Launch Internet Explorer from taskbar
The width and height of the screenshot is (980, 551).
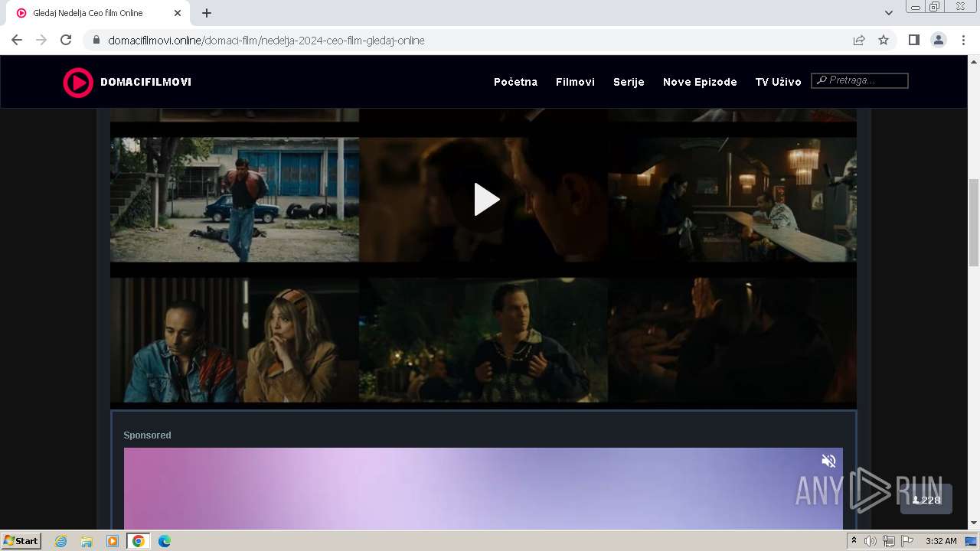(x=61, y=541)
